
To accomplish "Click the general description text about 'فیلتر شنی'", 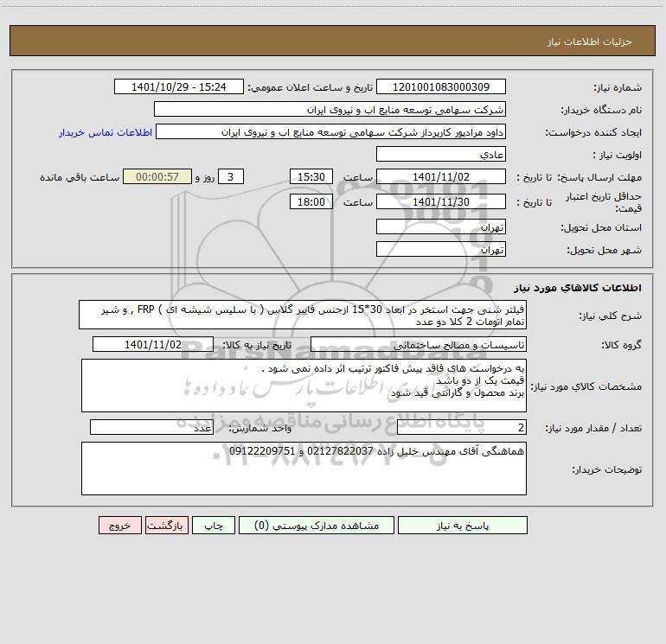I will (x=303, y=315).
